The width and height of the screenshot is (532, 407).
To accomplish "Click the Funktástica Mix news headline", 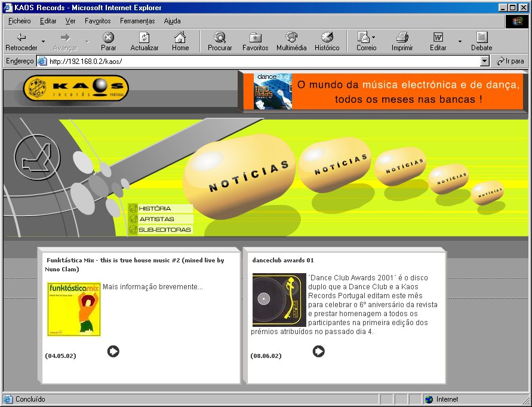I will [135, 265].
